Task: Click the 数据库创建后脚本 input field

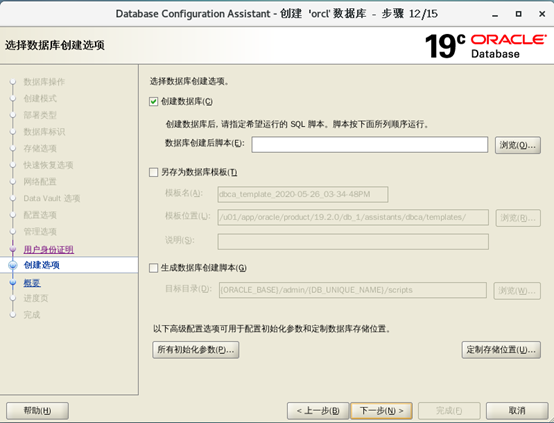Action: coord(370,145)
